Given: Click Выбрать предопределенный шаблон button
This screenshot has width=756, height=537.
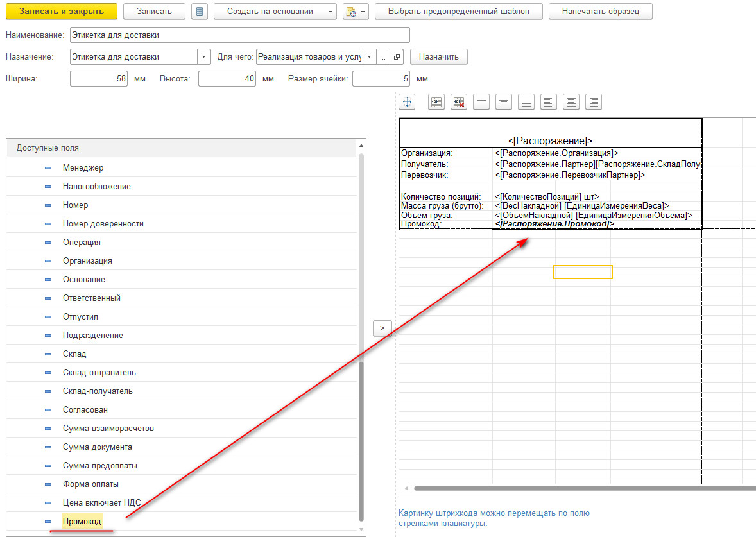Looking at the screenshot, I should [x=458, y=12].
